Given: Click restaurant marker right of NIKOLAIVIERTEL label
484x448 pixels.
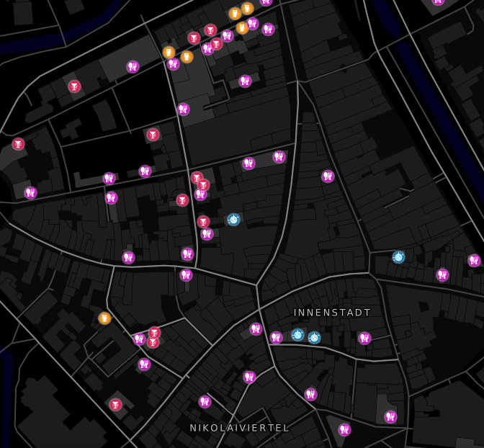Looking at the screenshot, I should point(344,430).
